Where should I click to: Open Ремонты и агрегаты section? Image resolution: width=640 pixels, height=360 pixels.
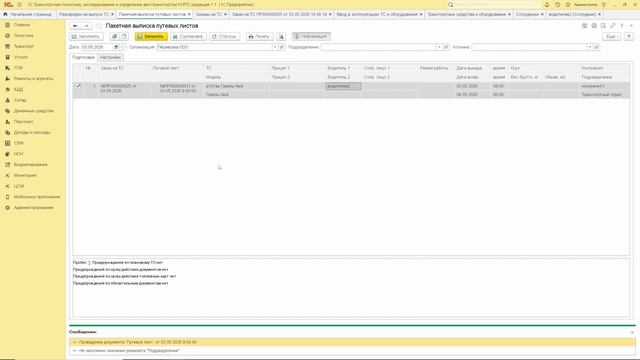point(33,78)
